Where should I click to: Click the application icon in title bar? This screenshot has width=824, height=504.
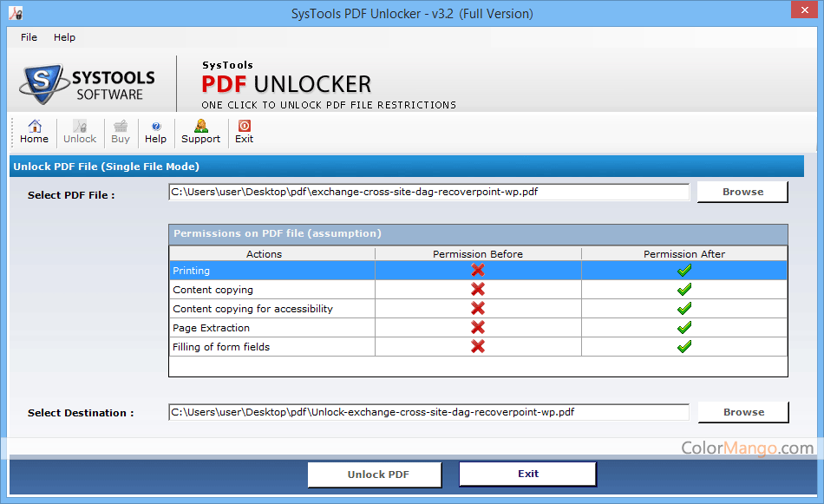[14, 13]
